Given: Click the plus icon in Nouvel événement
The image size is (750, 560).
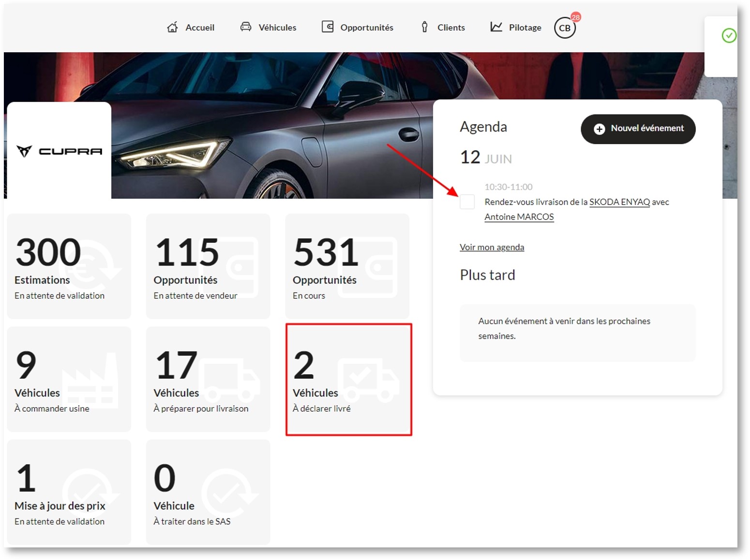Looking at the screenshot, I should click(x=599, y=129).
